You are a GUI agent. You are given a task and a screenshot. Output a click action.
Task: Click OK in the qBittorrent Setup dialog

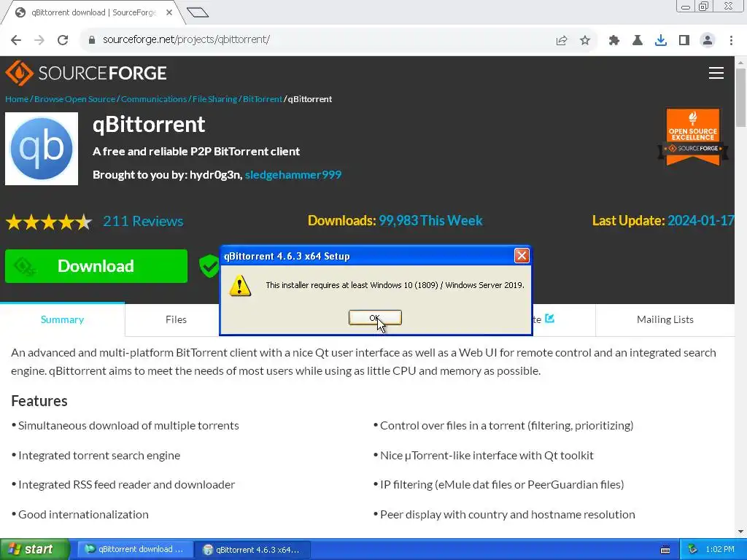click(x=375, y=318)
